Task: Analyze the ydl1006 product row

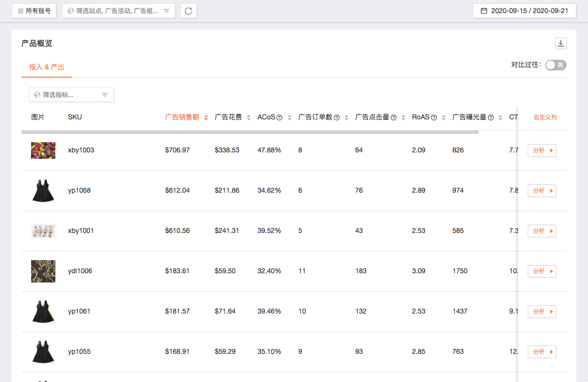Action: coord(542,271)
